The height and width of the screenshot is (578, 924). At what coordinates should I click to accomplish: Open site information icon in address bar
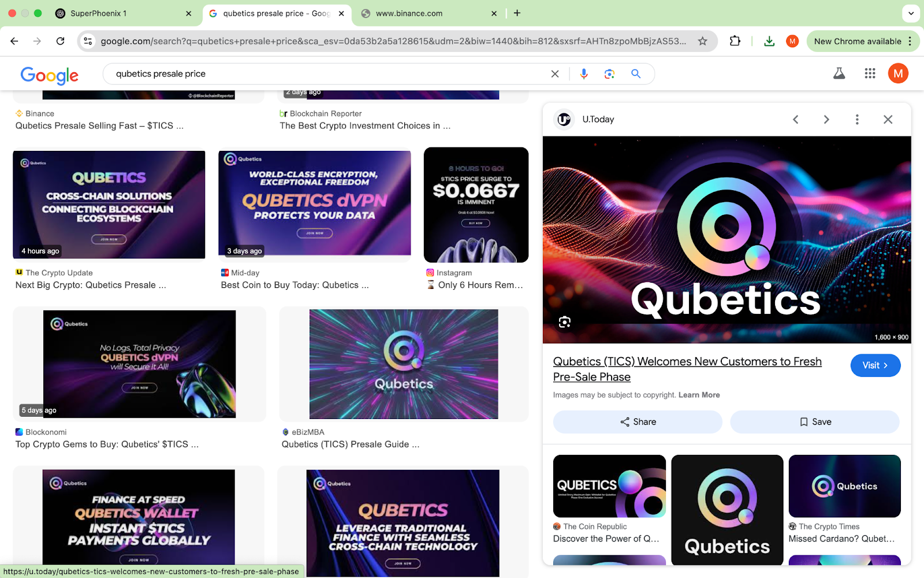(x=88, y=41)
